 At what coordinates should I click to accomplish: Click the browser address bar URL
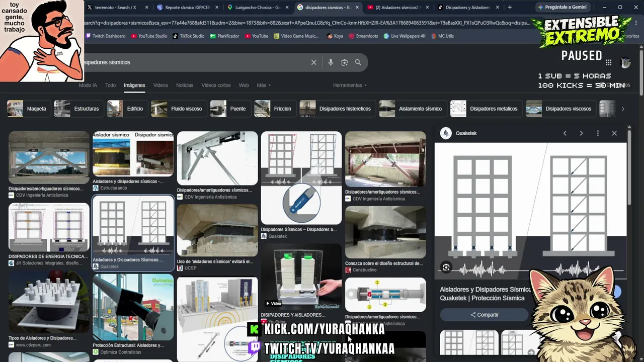click(307, 23)
